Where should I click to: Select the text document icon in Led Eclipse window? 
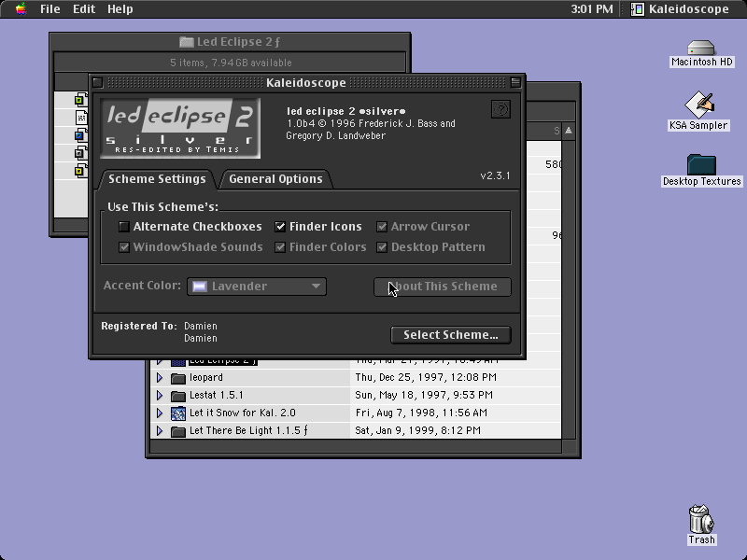(x=81, y=118)
